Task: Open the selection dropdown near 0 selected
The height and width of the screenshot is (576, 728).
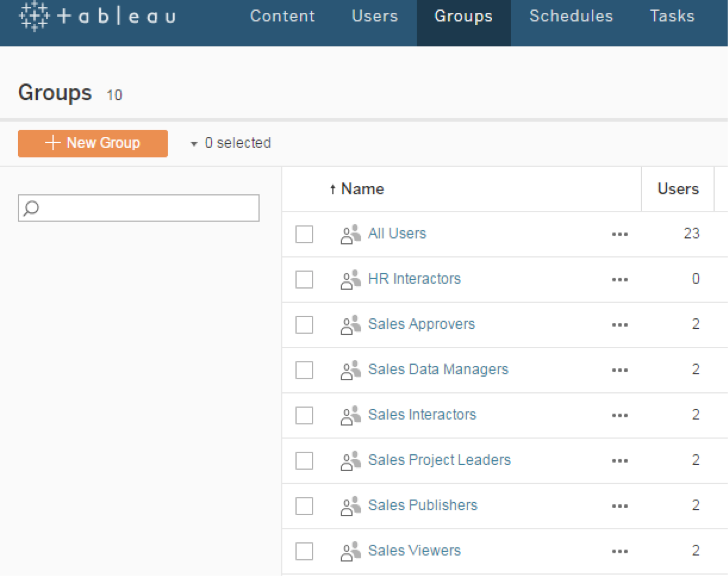Action: (194, 144)
